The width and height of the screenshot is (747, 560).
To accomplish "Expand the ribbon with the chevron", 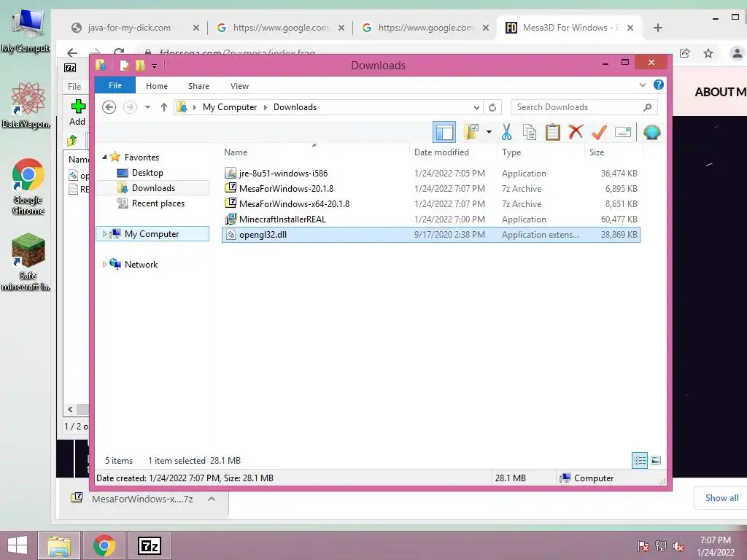I will 642,85.
